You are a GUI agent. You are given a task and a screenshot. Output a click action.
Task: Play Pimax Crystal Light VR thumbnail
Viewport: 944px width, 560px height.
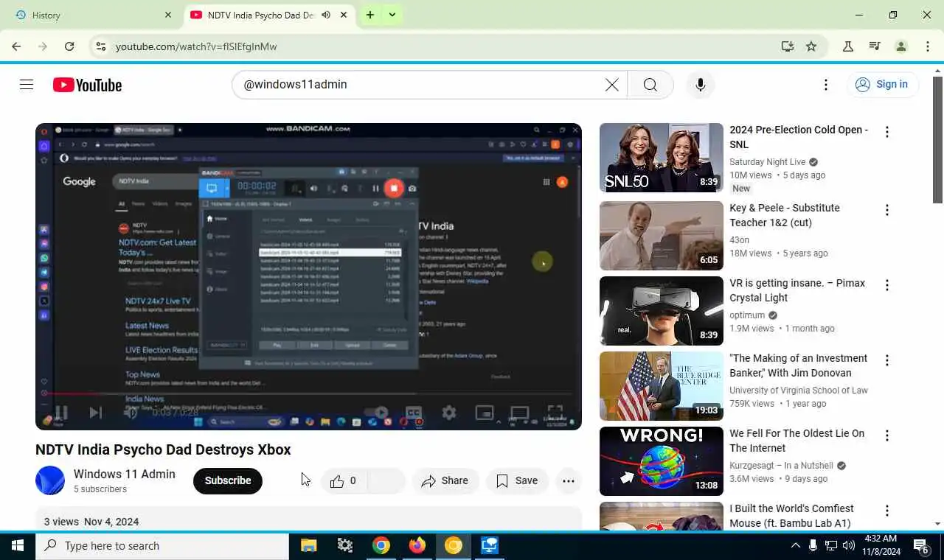click(x=662, y=311)
